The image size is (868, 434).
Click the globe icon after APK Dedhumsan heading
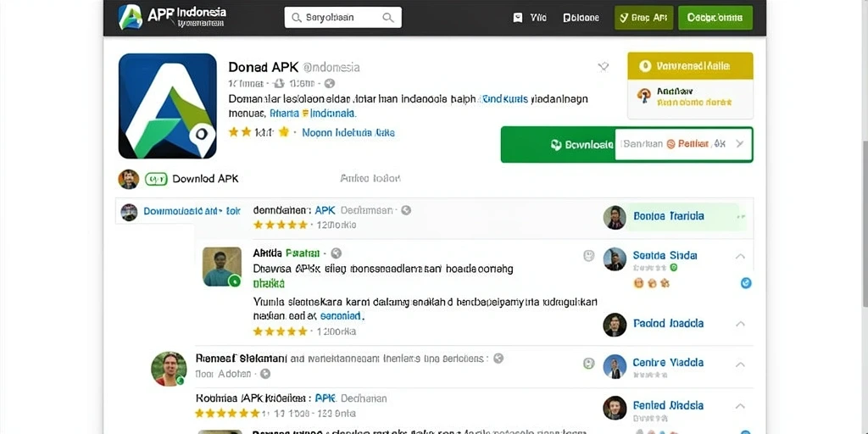(406, 210)
